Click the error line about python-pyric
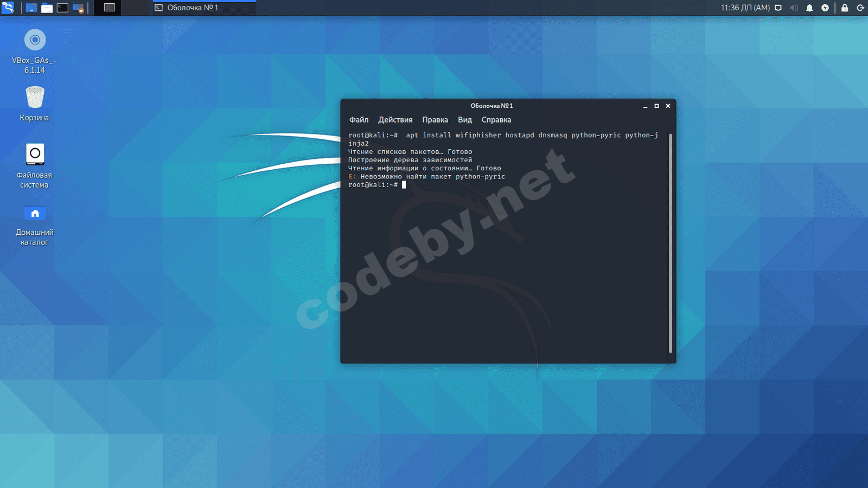This screenshot has height=488, width=868. [x=426, y=177]
